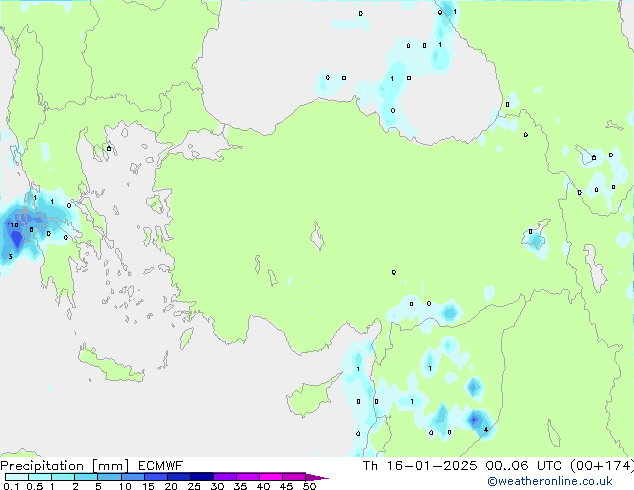The height and width of the screenshot is (490, 634).
Task: Select the 25–30 mm dark blue legend swatch
Action: [x=201, y=477]
